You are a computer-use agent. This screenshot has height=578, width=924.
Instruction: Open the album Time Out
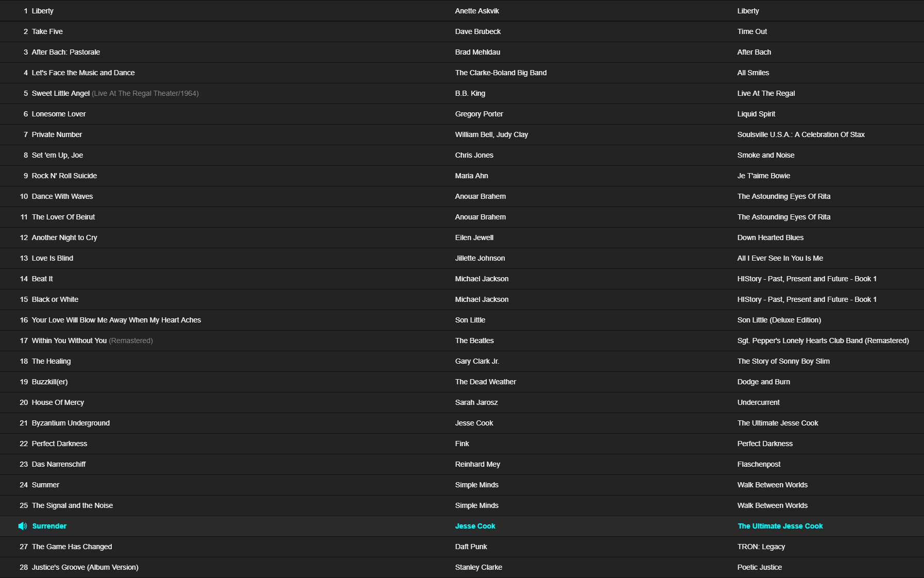pyautogui.click(x=751, y=31)
